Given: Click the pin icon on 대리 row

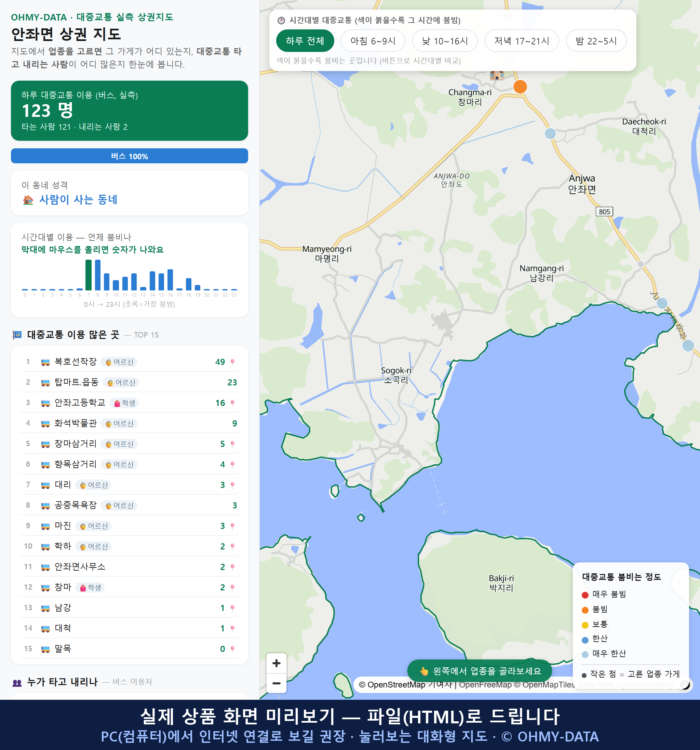Looking at the screenshot, I should point(232,485).
